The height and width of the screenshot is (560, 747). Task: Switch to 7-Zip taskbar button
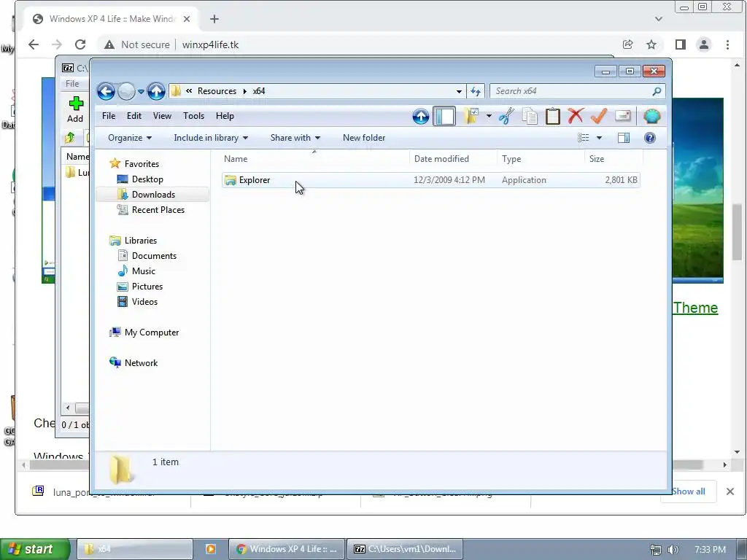(x=405, y=549)
